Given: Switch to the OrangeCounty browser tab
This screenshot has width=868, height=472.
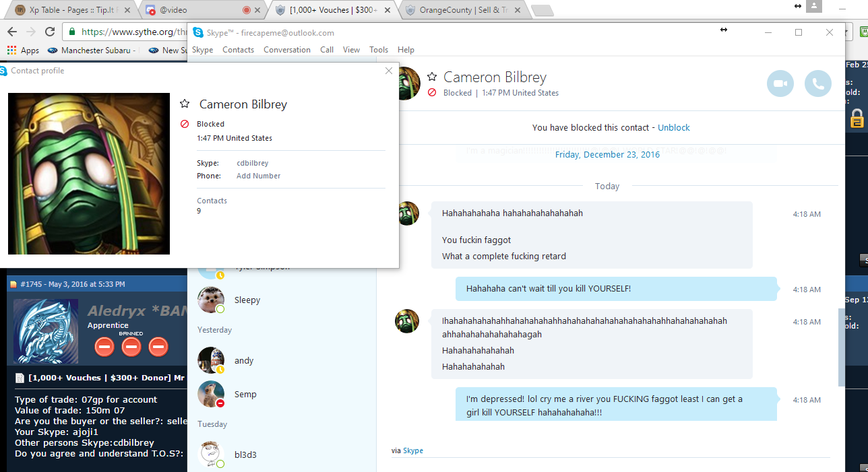Looking at the screenshot, I should [464, 10].
